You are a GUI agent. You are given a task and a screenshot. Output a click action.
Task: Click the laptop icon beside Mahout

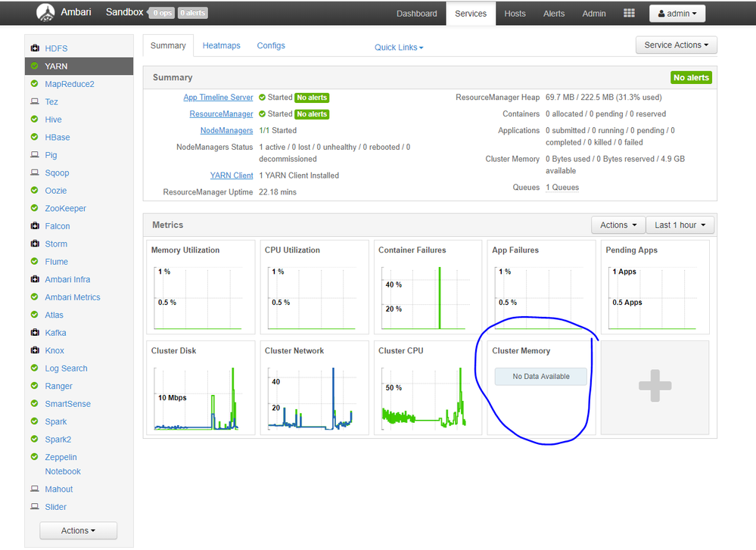35,489
